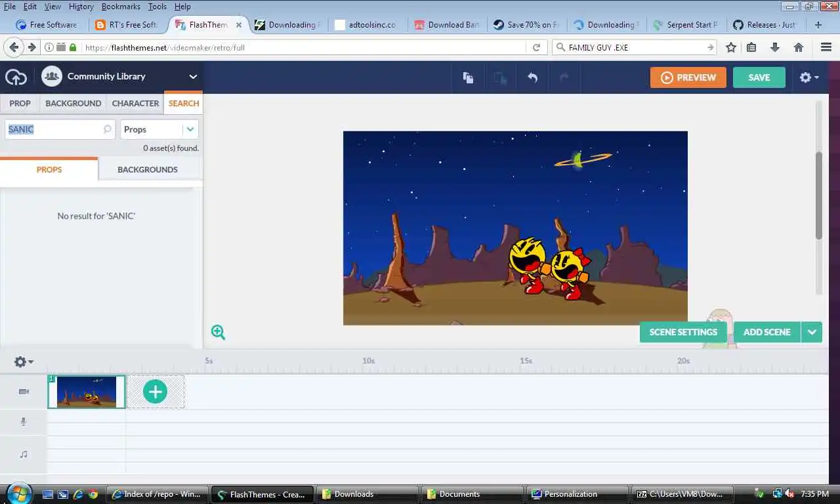Click the browser back button
The width and height of the screenshot is (840, 504).
[x=14, y=47]
